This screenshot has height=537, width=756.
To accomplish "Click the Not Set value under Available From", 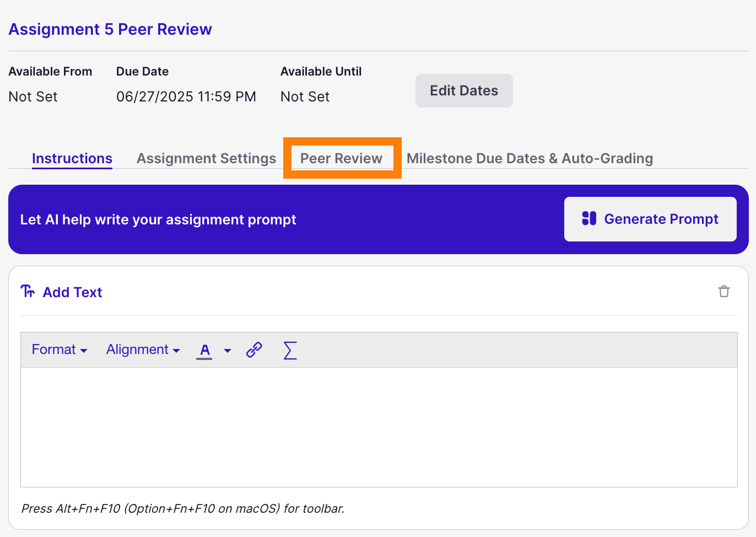I will (x=33, y=96).
